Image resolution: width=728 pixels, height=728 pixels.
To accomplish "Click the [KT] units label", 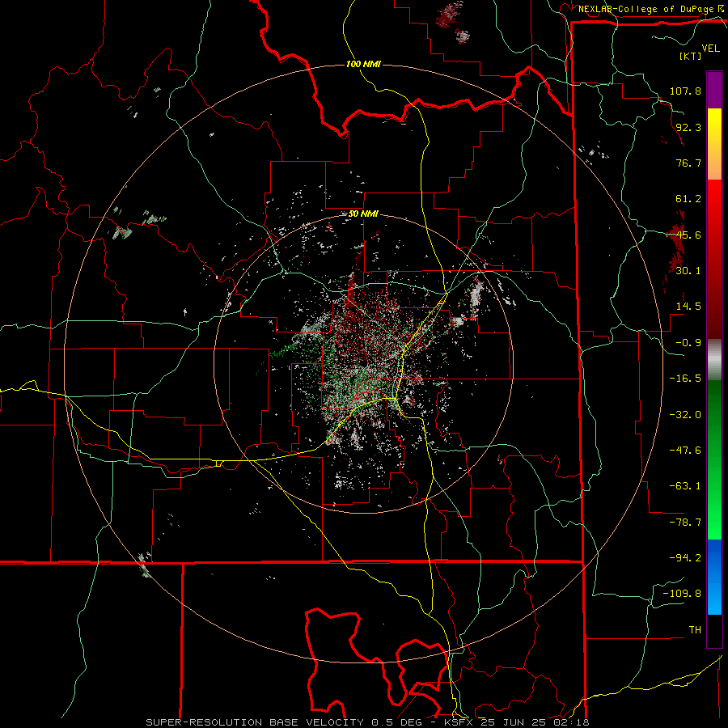I will click(x=691, y=56).
